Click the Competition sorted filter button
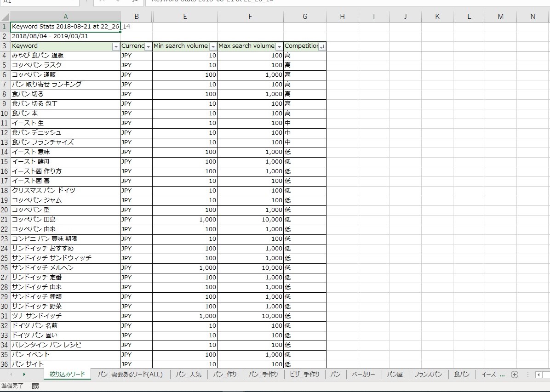 pyautogui.click(x=322, y=47)
